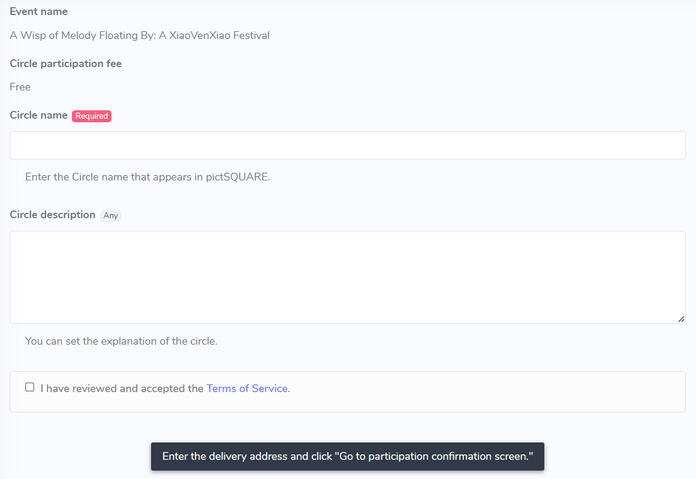Click the "Free" participation fee value

(x=20, y=87)
